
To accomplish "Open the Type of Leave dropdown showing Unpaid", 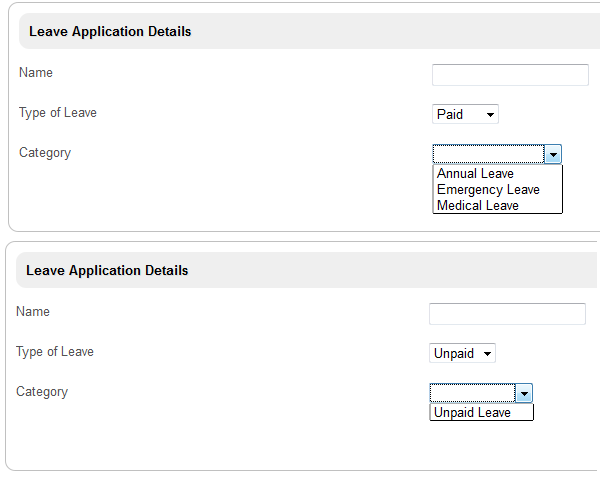I will coord(462,353).
